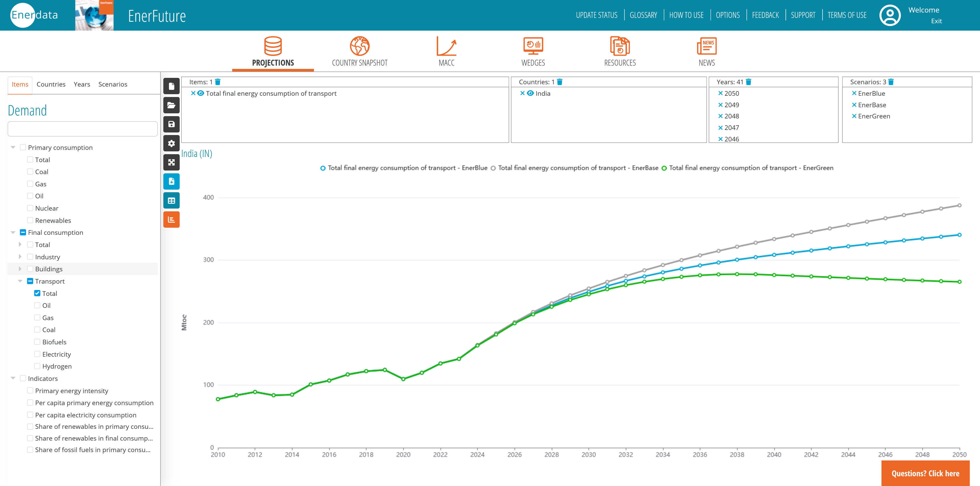Click the user profile avatar icon
Viewport: 980px width, 486px height.
[x=889, y=15]
